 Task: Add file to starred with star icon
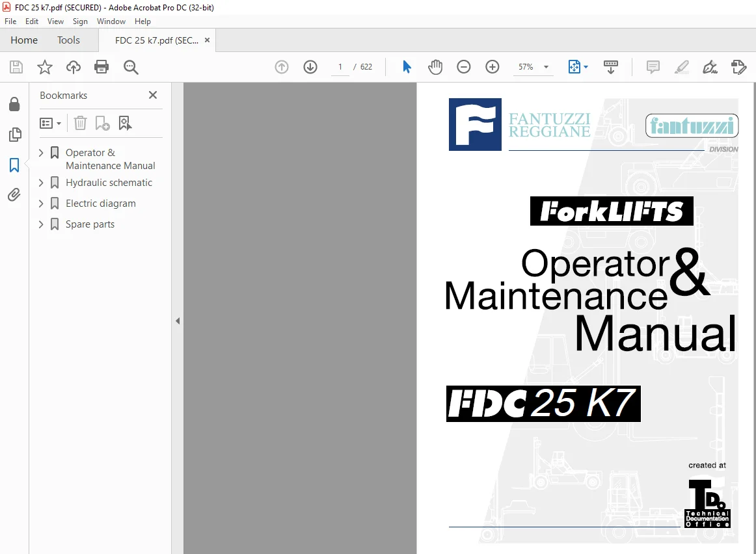tap(45, 67)
